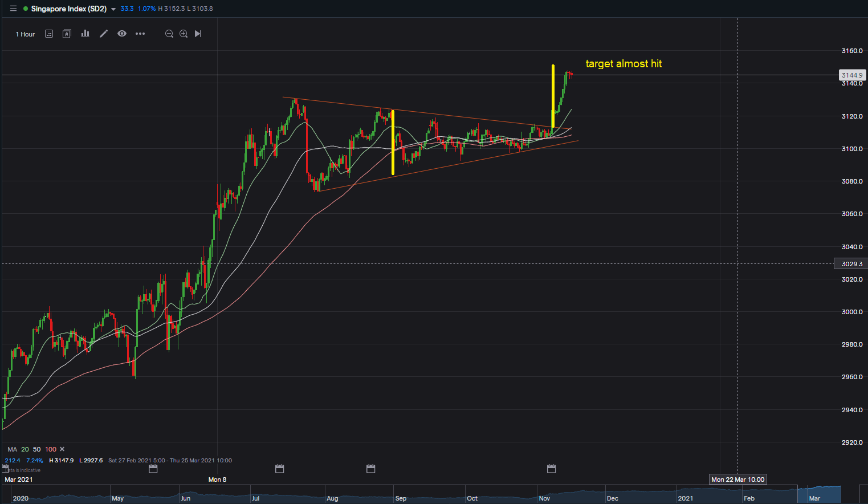Open the bar chart indicators icon
Image resolution: width=868 pixels, height=504 pixels.
pos(85,34)
